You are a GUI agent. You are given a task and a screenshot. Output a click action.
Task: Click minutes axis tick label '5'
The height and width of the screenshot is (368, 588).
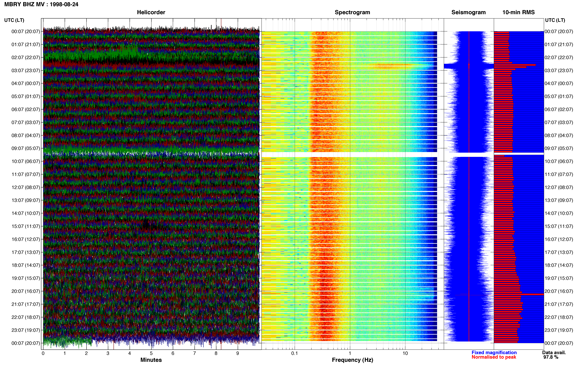tap(151, 353)
